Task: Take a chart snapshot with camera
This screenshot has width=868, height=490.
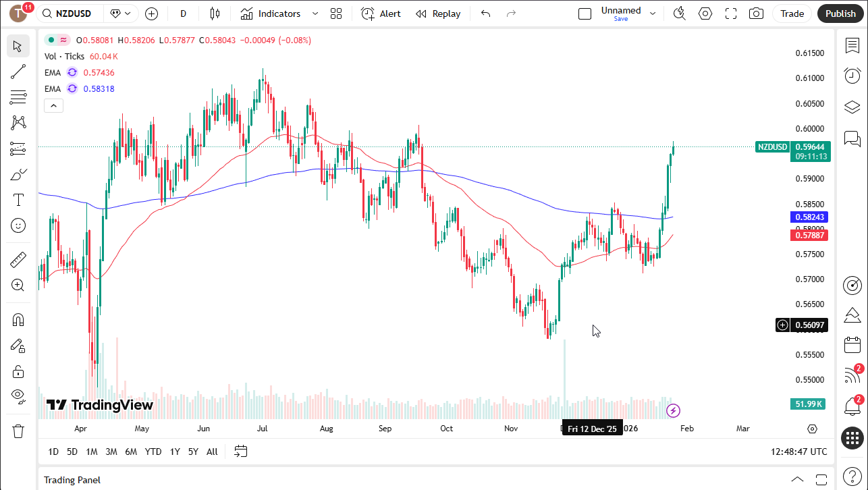Action: (757, 13)
